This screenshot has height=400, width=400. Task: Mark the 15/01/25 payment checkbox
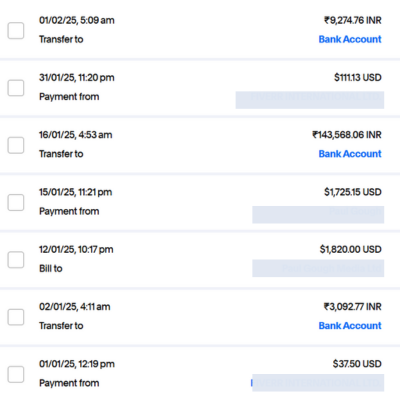point(16,203)
